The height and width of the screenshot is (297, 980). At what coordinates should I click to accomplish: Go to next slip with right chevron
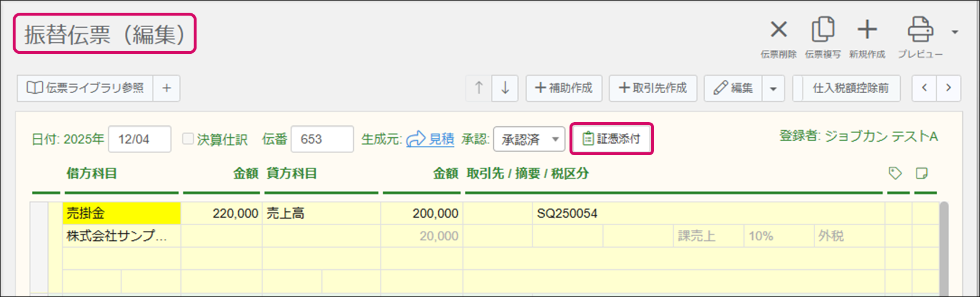point(948,88)
